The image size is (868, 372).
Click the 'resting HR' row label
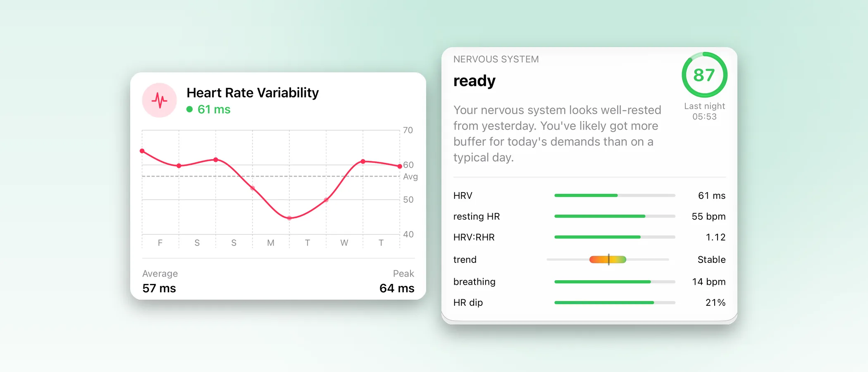(x=477, y=217)
